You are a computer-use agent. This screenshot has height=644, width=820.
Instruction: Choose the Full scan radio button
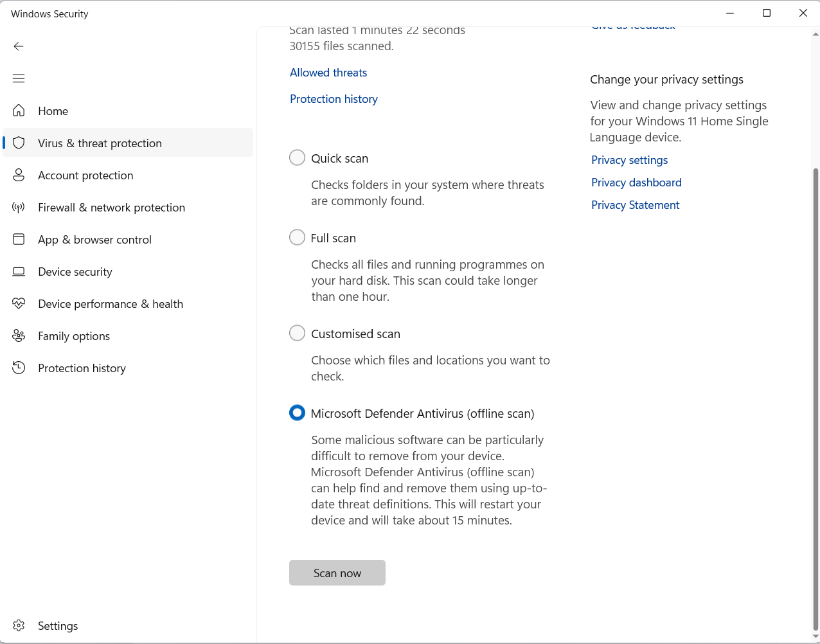(297, 237)
